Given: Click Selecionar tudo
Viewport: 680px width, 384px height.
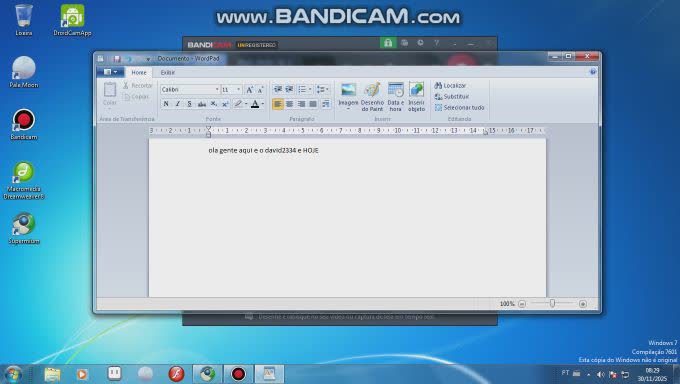Looking at the screenshot, I should click(x=459, y=107).
